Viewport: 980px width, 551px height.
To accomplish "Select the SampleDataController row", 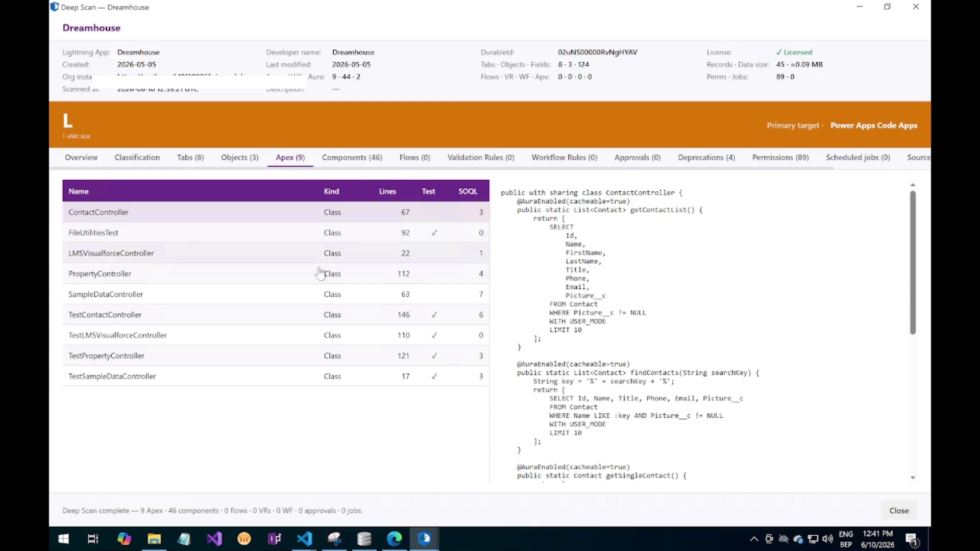I will point(276,294).
